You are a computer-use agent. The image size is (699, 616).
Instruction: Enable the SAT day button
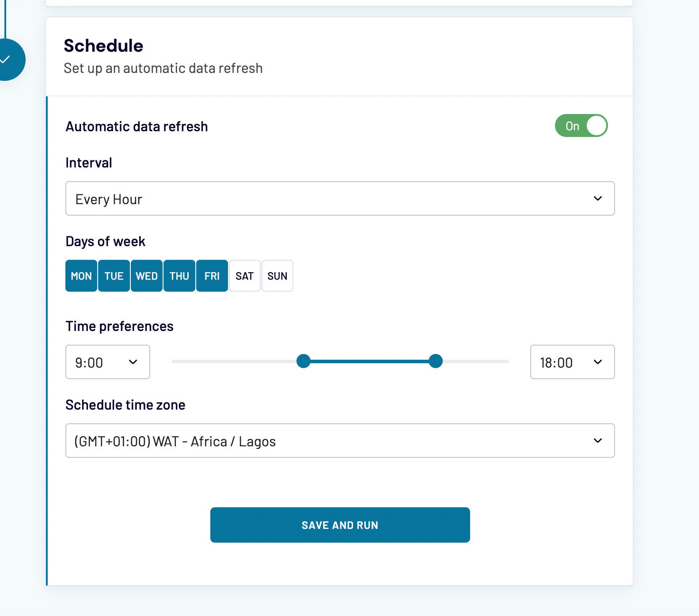coord(244,276)
